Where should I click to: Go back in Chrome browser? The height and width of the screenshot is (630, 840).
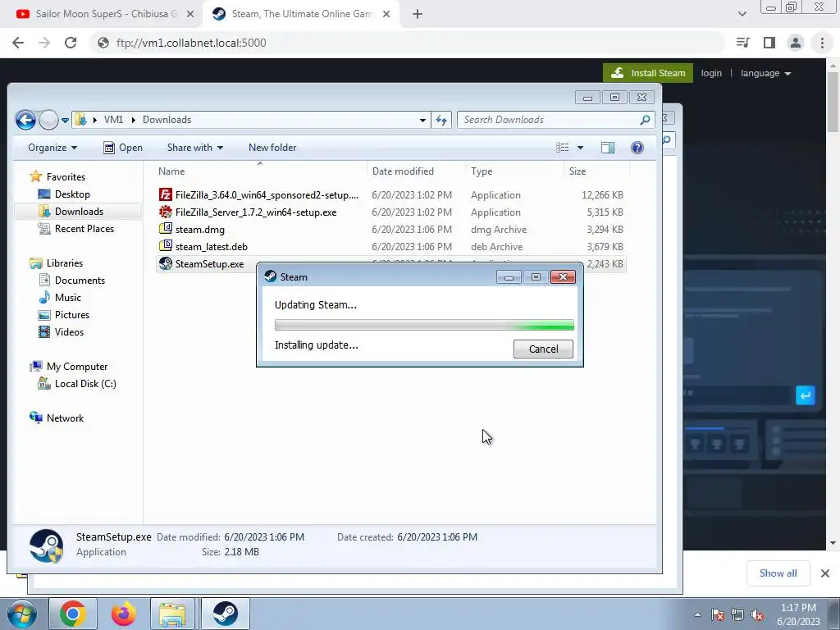(x=18, y=43)
